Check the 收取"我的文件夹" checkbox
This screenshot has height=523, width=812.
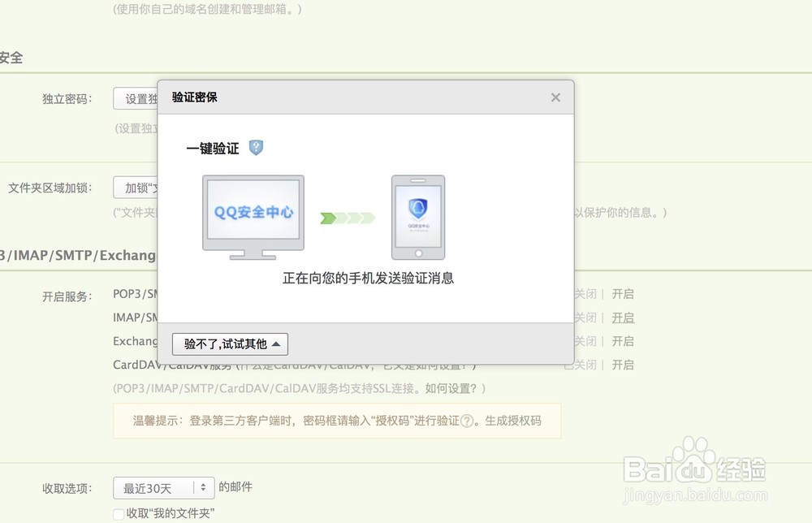click(119, 514)
